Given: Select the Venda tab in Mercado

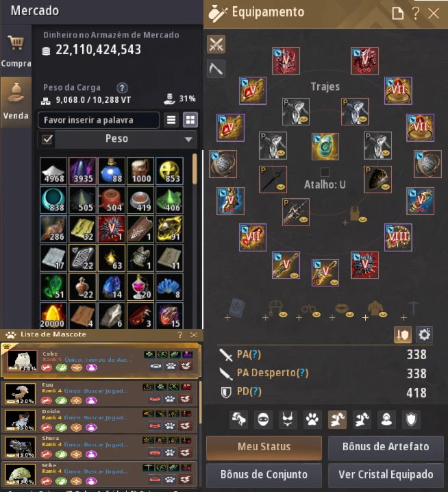Looking at the screenshot, I should click(x=16, y=102).
